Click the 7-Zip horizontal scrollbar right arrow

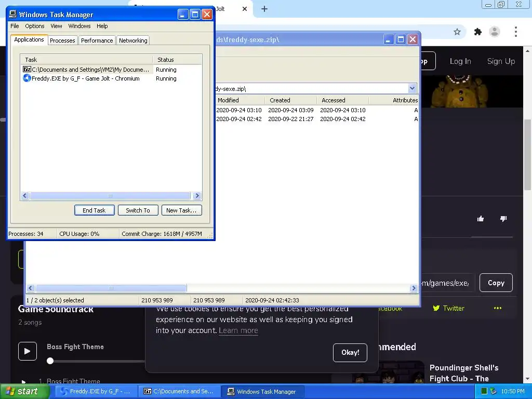[x=414, y=288]
